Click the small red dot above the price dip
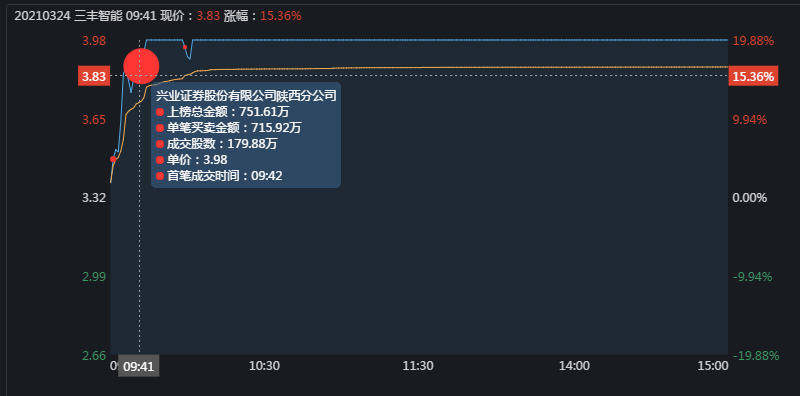 [185, 47]
